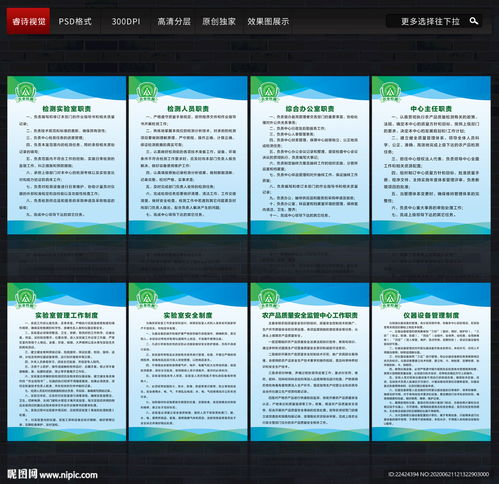The width and height of the screenshot is (499, 484).
Task: Click the 更多选择往下拉 search field
Action: (434, 21)
